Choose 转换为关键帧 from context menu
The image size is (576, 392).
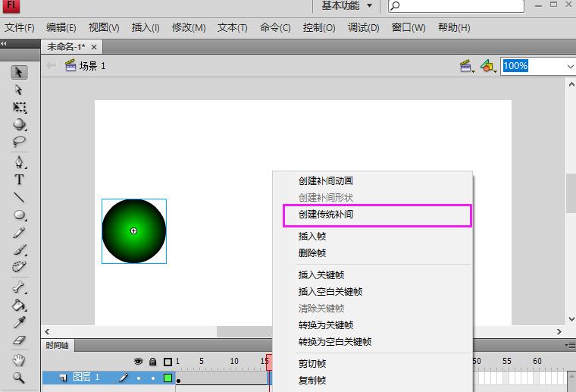click(372, 325)
